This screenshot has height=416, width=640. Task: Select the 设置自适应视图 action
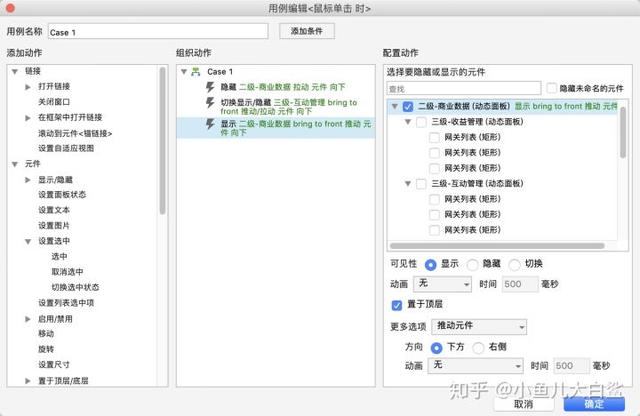pyautogui.click(x=66, y=149)
